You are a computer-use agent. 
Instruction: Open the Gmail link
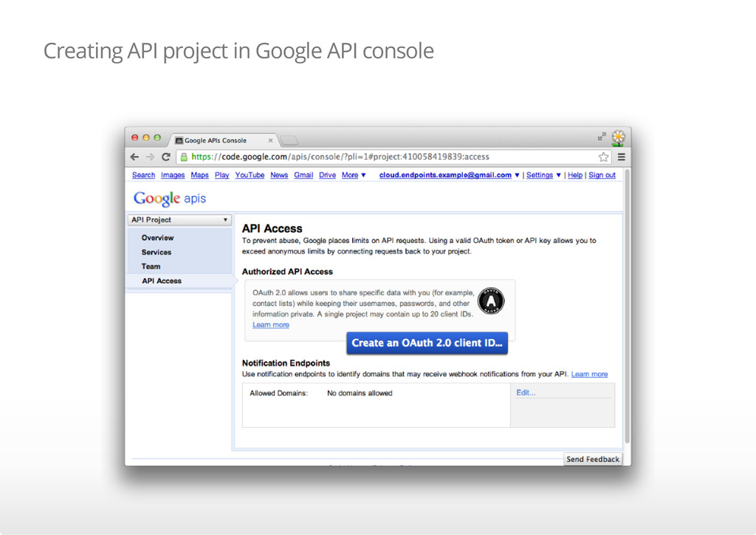(x=303, y=175)
